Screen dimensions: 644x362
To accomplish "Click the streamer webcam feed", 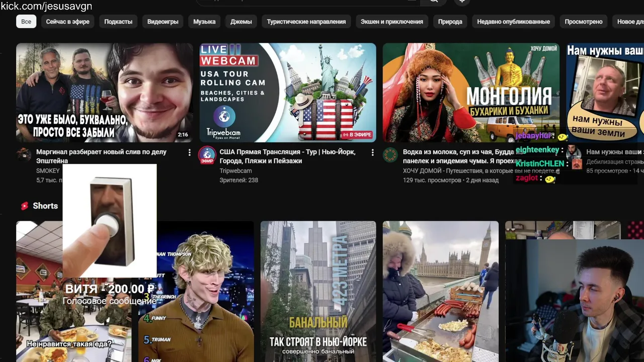I will [x=575, y=301].
